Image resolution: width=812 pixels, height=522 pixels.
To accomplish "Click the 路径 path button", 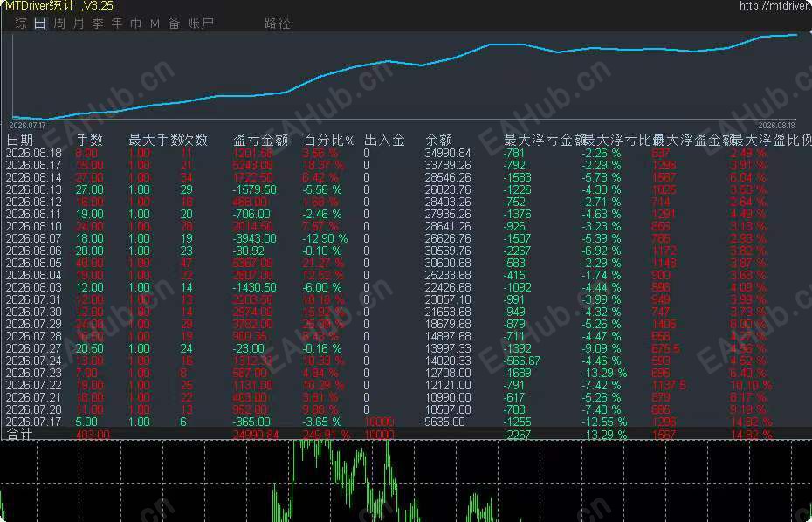I will click(278, 24).
